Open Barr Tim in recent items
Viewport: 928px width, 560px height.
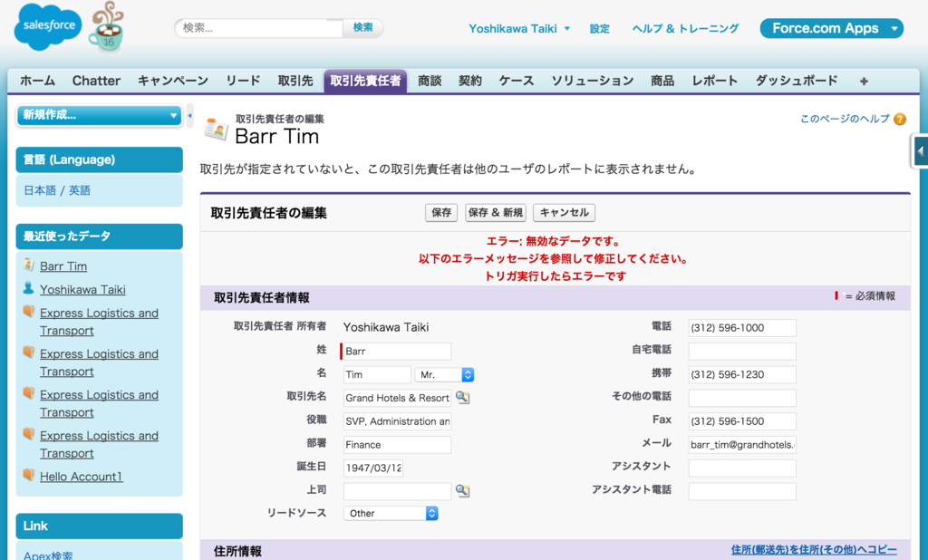click(63, 266)
